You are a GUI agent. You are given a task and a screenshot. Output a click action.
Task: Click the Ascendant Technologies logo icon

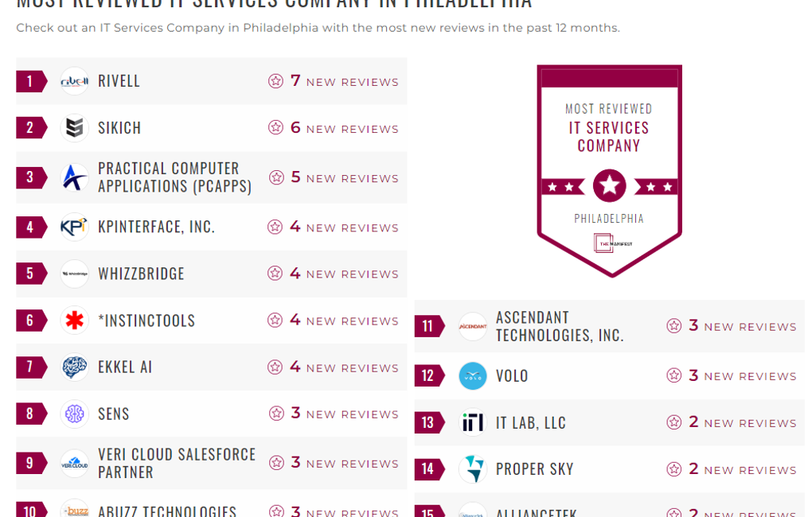472,326
